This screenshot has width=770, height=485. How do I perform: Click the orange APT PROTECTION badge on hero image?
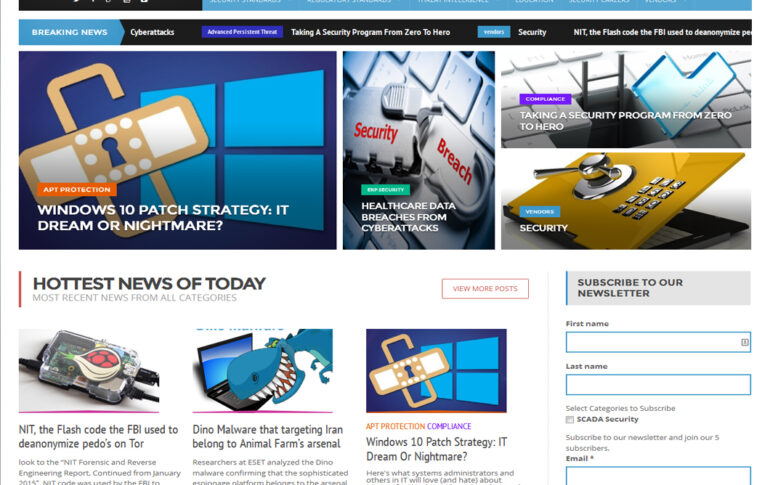pyautogui.click(x=78, y=189)
